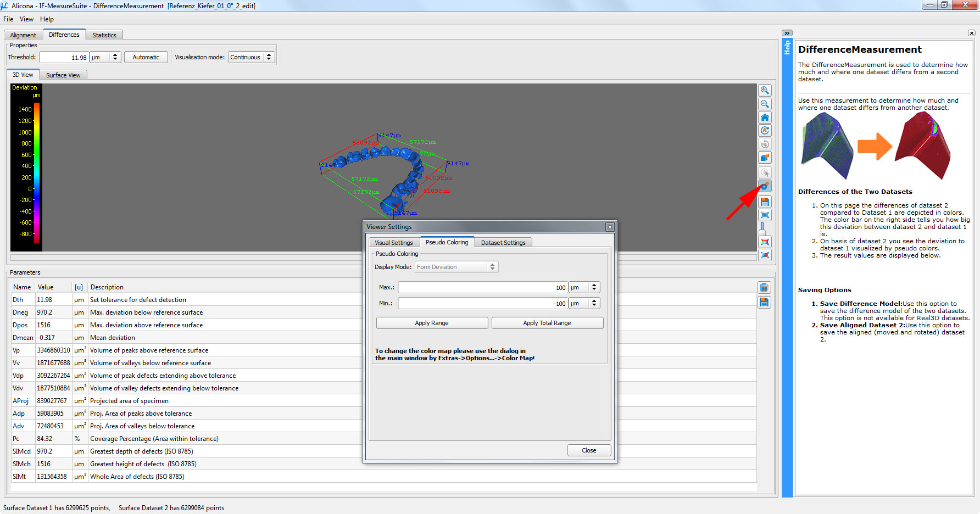Click the Apply Total Range button
Screen dimensions: 980x514
pos(547,323)
